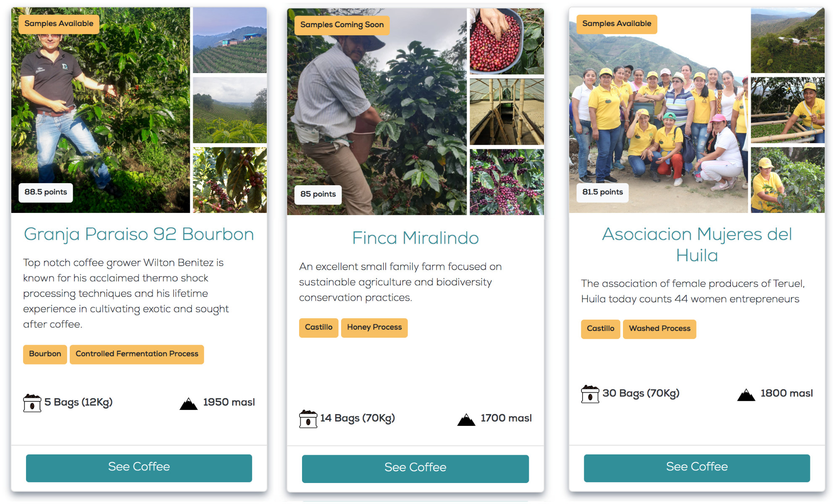The image size is (833, 504).
Task: Click the coffee bag icon beside 30 Bags (70Kg)
Action: [x=590, y=394]
